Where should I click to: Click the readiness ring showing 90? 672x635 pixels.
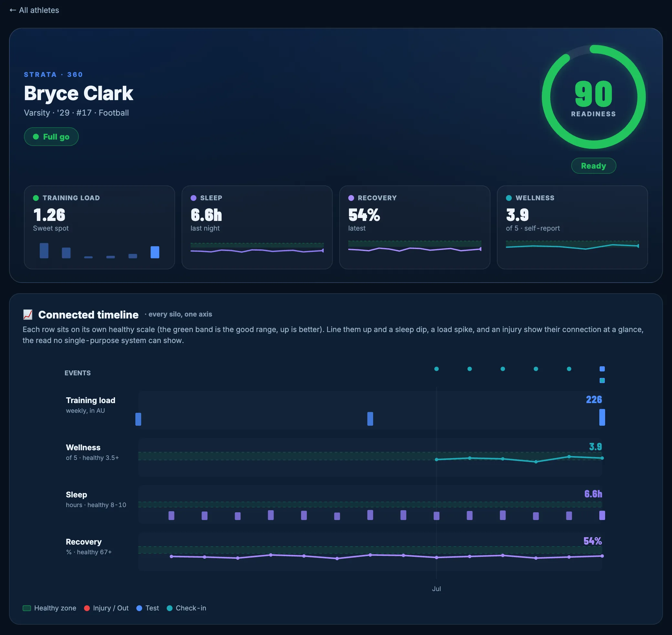(593, 97)
